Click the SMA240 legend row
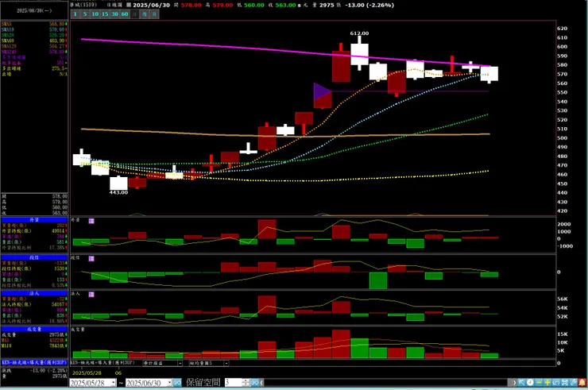Image resolution: width=588 pixels, height=390 pixels. coord(34,52)
